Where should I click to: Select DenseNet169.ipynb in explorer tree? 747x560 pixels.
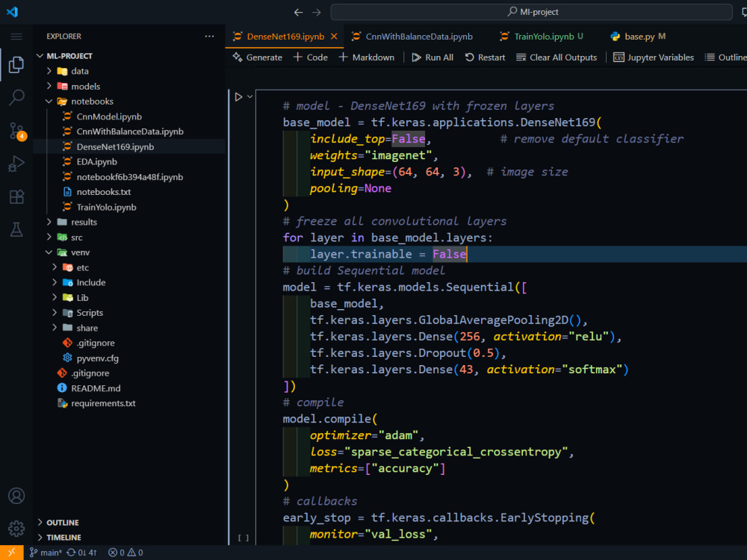pos(128,146)
